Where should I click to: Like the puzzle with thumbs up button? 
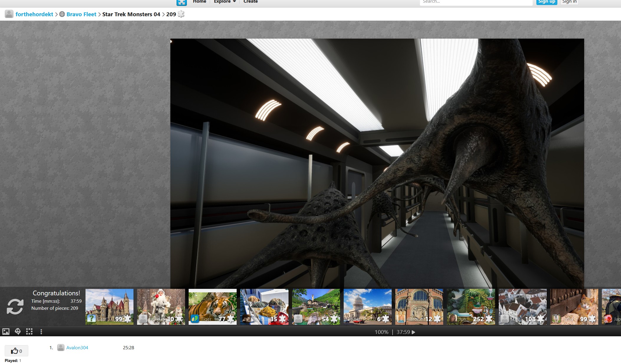pyautogui.click(x=17, y=351)
